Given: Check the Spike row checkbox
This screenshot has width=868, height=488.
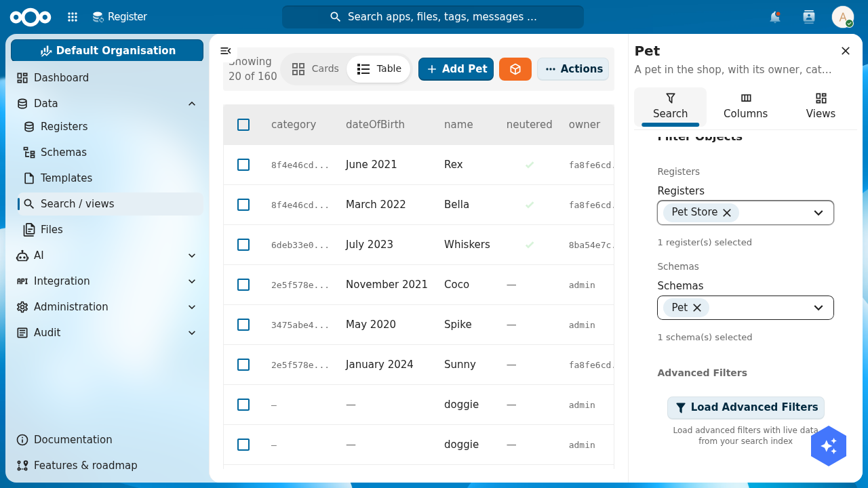Looking at the screenshot, I should coord(243,325).
